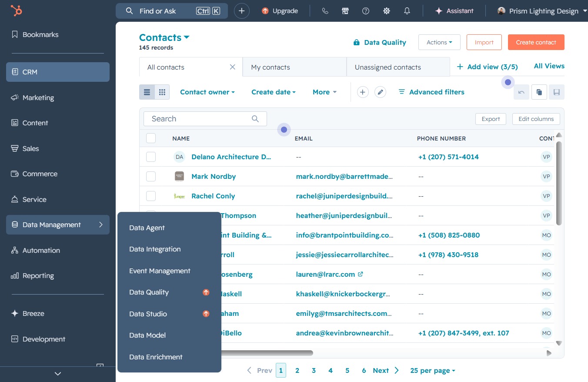Click the Data Quality lock link
The height and width of the screenshot is (382, 588).
tap(380, 42)
